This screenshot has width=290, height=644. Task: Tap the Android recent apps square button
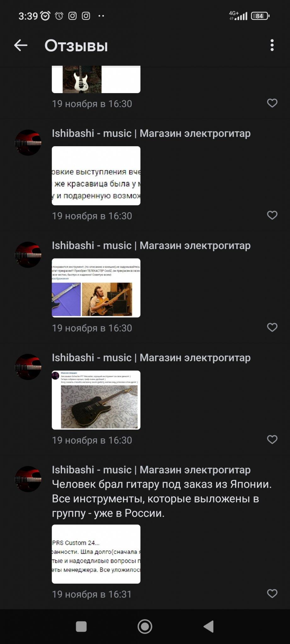(81, 626)
